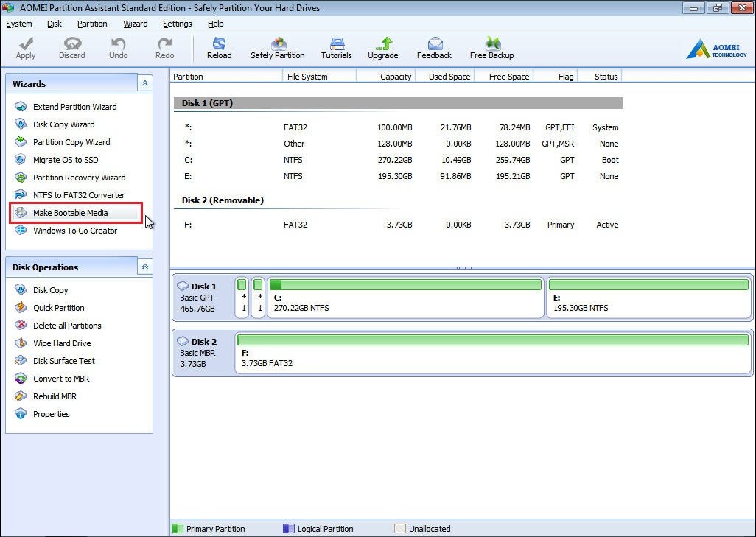Viewport: 756px width, 537px height.
Task: Open the Settings menu
Action: 178,24
